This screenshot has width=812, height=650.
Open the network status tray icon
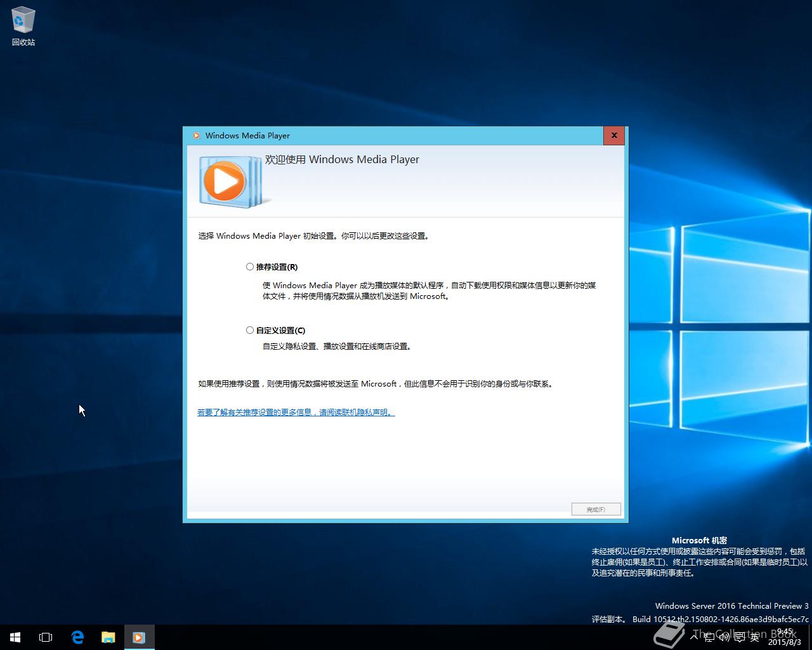(x=709, y=637)
